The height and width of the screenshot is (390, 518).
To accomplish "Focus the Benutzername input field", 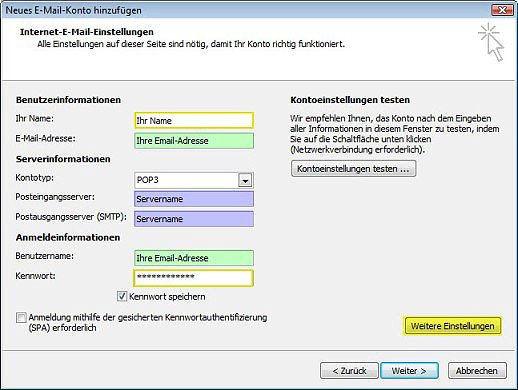I will point(194,258).
